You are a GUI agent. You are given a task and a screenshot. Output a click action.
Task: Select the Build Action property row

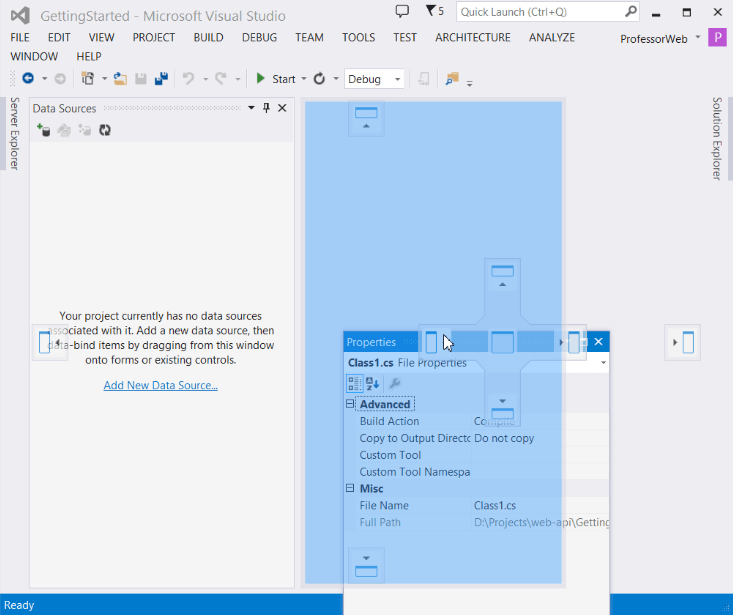tap(481, 421)
